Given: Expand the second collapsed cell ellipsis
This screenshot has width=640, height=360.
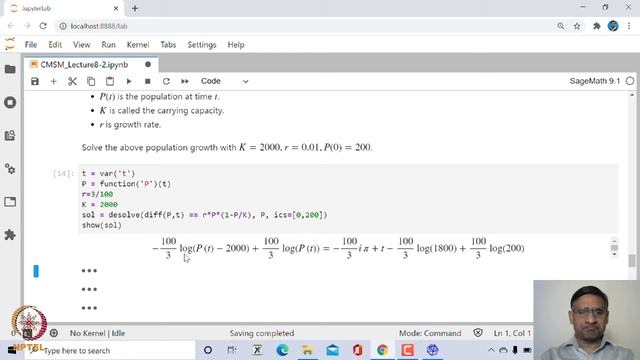Looking at the screenshot, I should (x=89, y=289).
